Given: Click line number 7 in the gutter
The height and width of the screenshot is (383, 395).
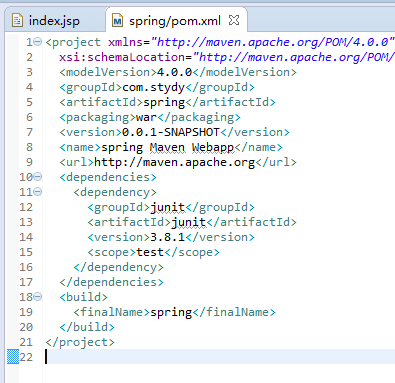Looking at the screenshot, I should 29,132.
